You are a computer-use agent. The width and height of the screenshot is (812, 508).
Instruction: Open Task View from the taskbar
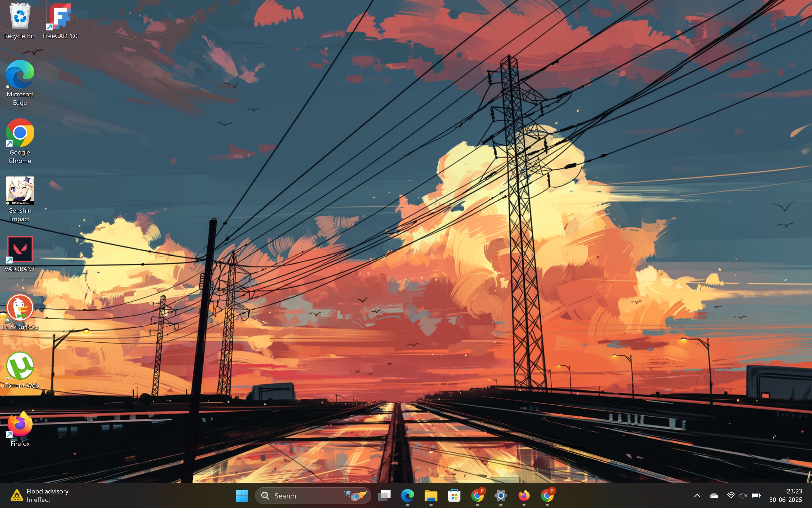(384, 496)
